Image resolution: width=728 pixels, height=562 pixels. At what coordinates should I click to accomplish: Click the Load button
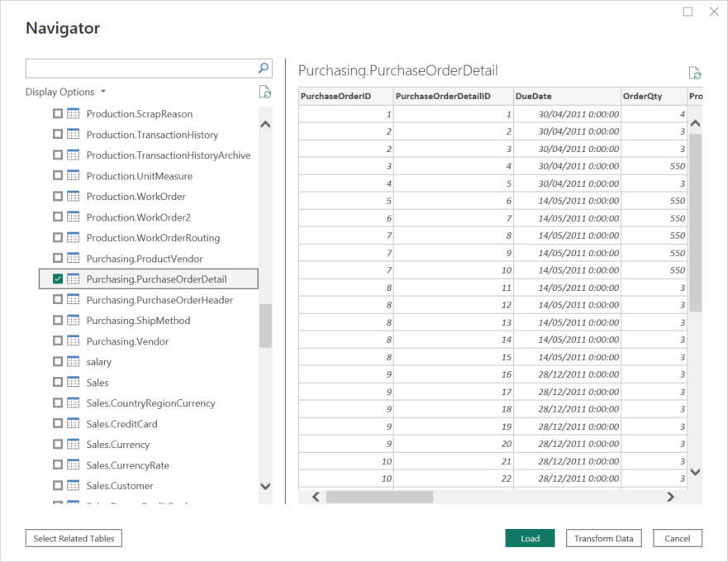530,538
